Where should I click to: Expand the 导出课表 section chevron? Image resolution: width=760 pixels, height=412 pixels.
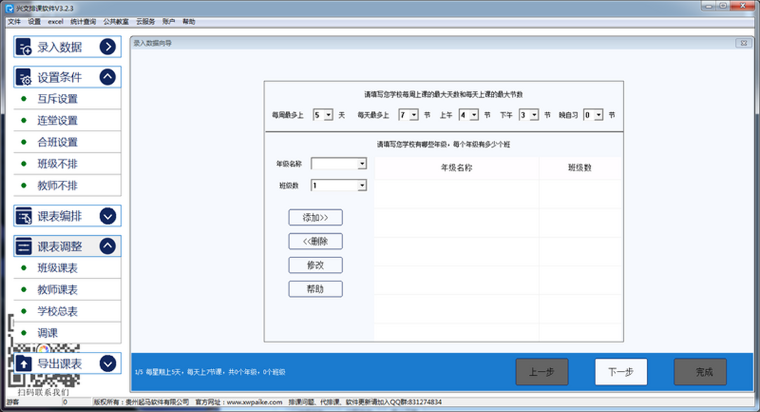pos(108,363)
